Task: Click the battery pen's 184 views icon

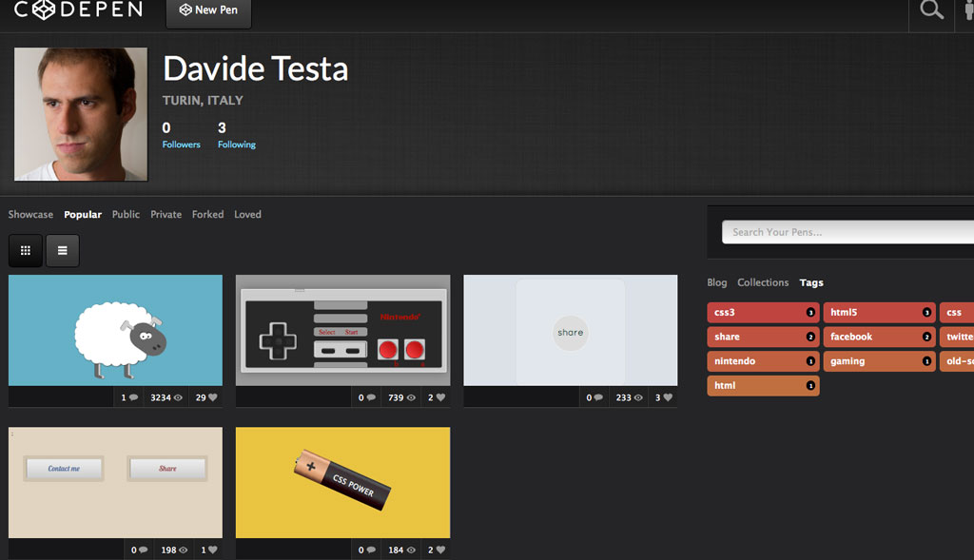Action: pyautogui.click(x=411, y=550)
